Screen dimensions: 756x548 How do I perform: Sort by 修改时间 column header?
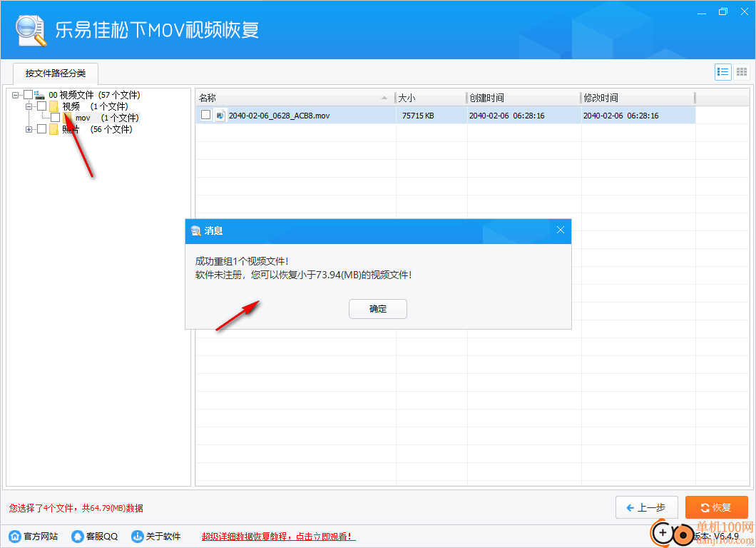(638, 98)
